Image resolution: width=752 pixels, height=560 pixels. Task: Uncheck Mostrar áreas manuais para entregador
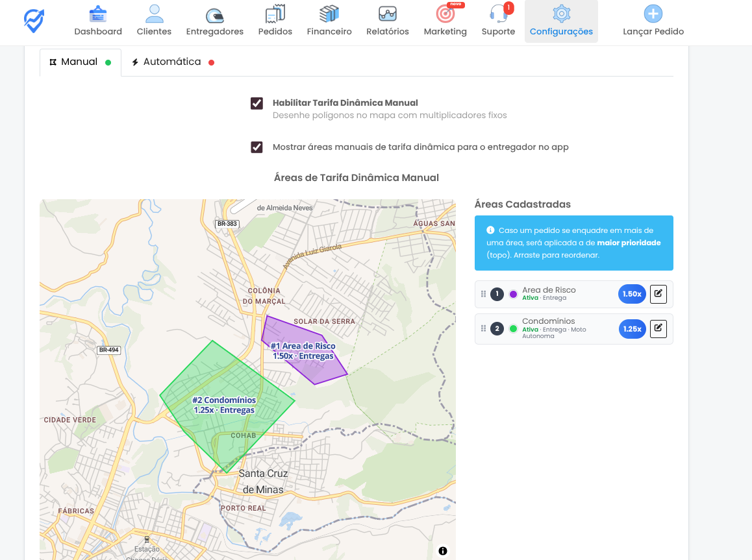pos(257,147)
